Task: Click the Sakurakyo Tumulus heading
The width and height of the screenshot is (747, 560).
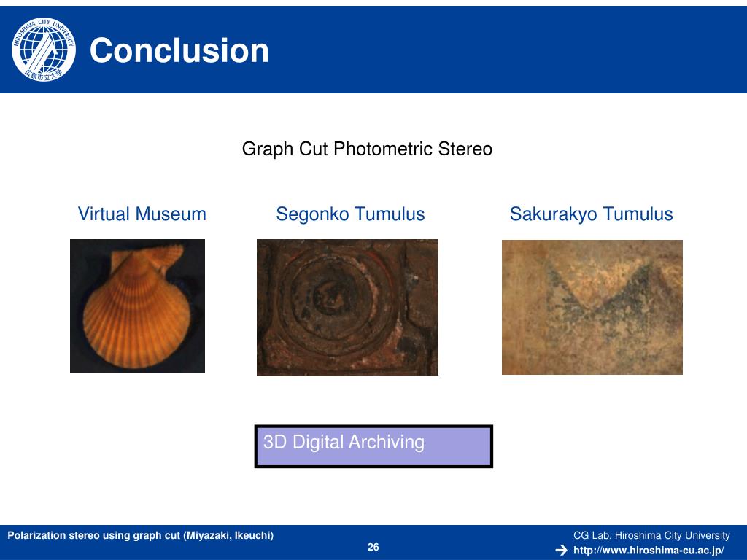Action: [x=591, y=214]
